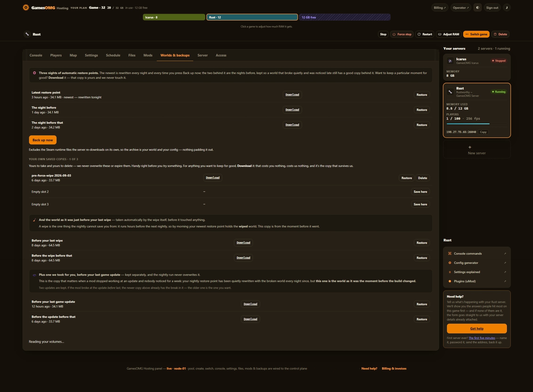533x392 pixels.
Task: Copy the server address 198.27.75.65:26040
Action: pyautogui.click(x=483, y=132)
